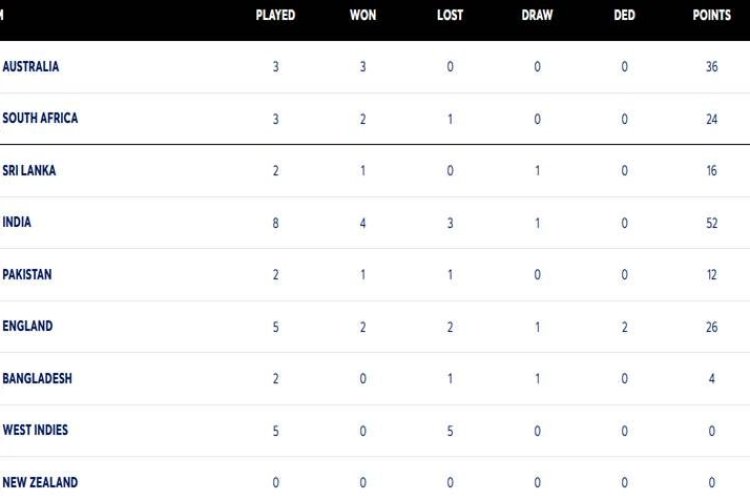Click the Bangladesh team name

37,379
